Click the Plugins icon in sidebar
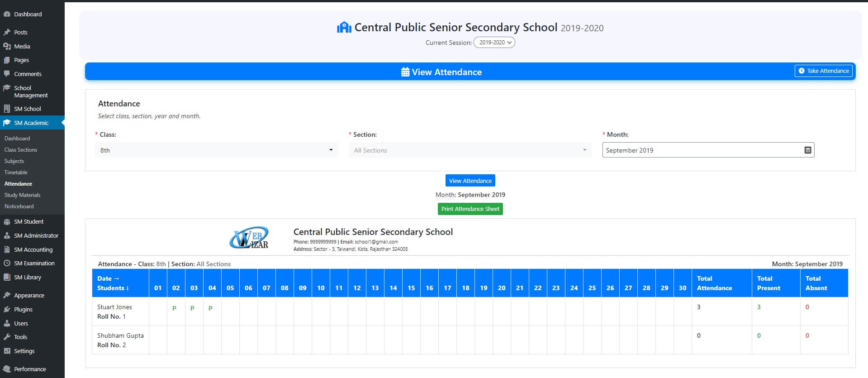The image size is (868, 378). point(7,309)
